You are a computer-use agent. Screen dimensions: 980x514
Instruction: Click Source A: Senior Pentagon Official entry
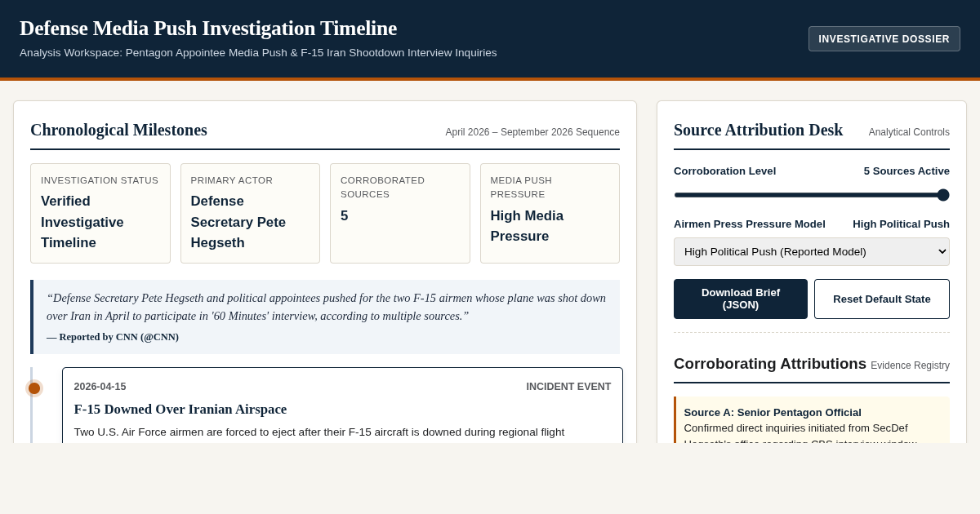tap(812, 420)
